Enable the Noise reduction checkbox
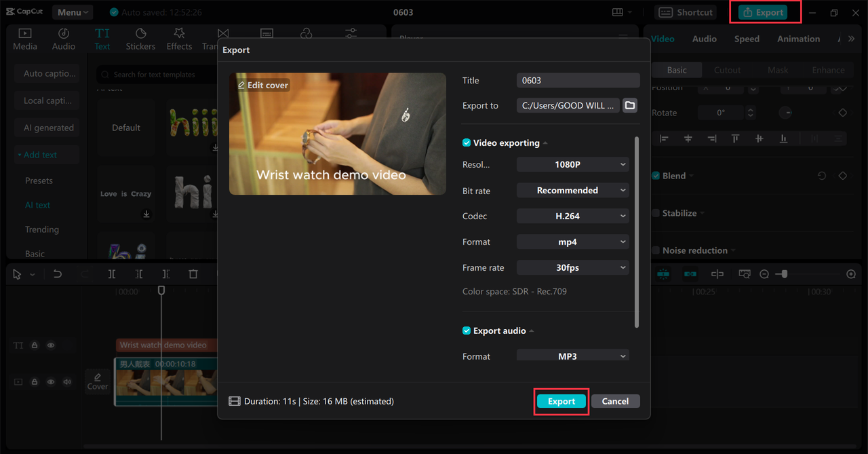Screen dimensions: 868x454 (656, 250)
